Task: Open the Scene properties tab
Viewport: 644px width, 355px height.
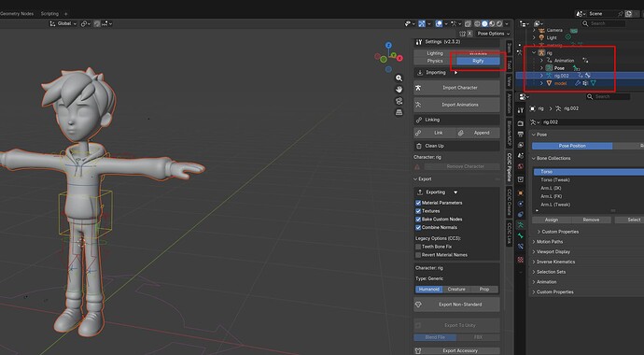Action: pyautogui.click(x=521, y=156)
